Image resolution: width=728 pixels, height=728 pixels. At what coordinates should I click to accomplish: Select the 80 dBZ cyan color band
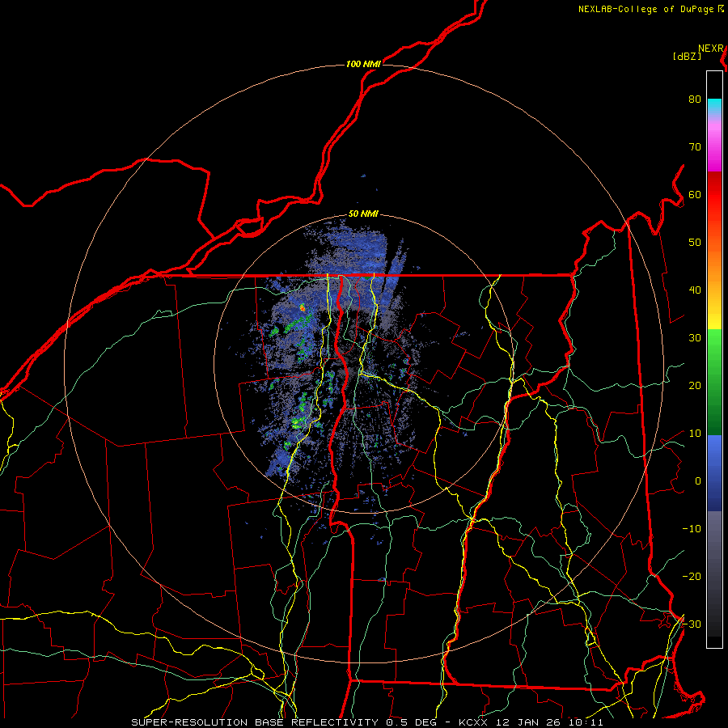pyautogui.click(x=714, y=108)
